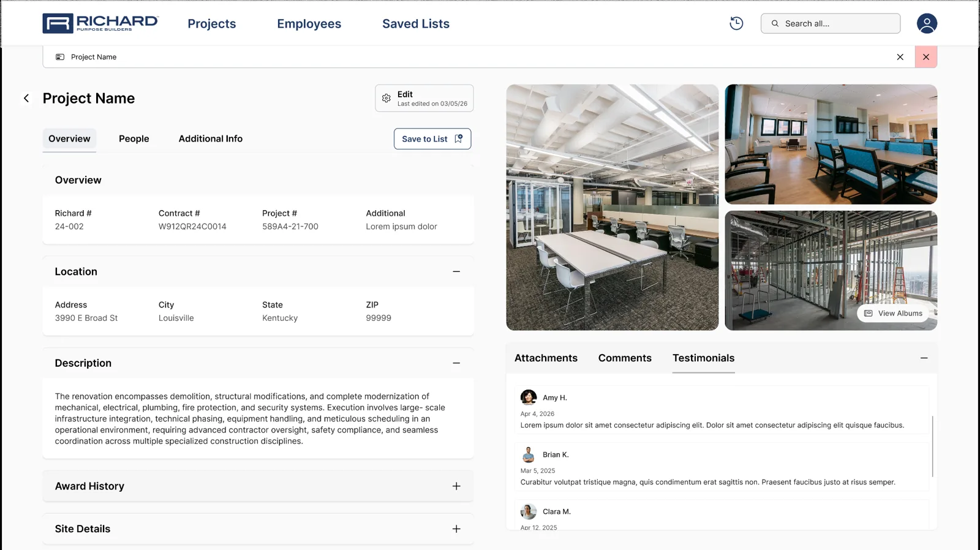Collapse the Location section
The image size is (980, 550).
coord(456,271)
